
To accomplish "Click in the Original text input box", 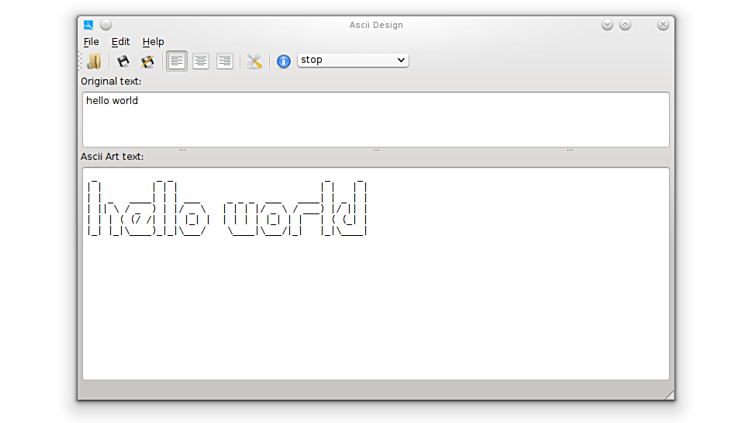I will pos(375,119).
